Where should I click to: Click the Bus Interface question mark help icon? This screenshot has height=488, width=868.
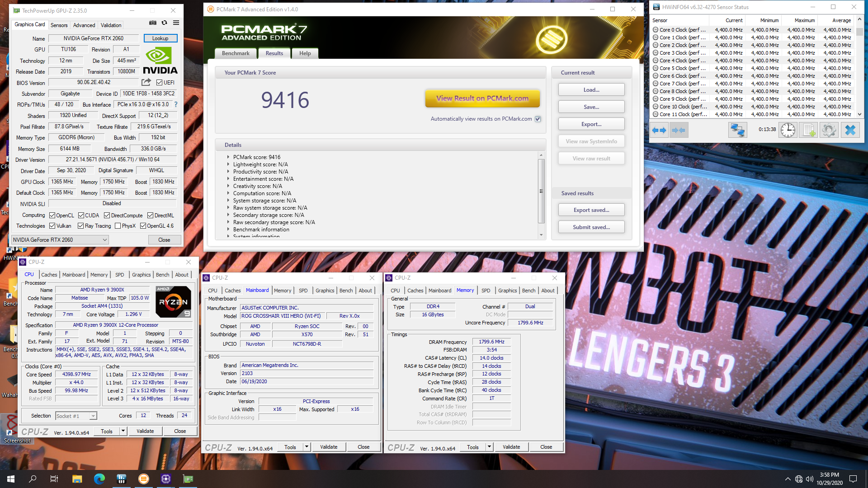(176, 104)
